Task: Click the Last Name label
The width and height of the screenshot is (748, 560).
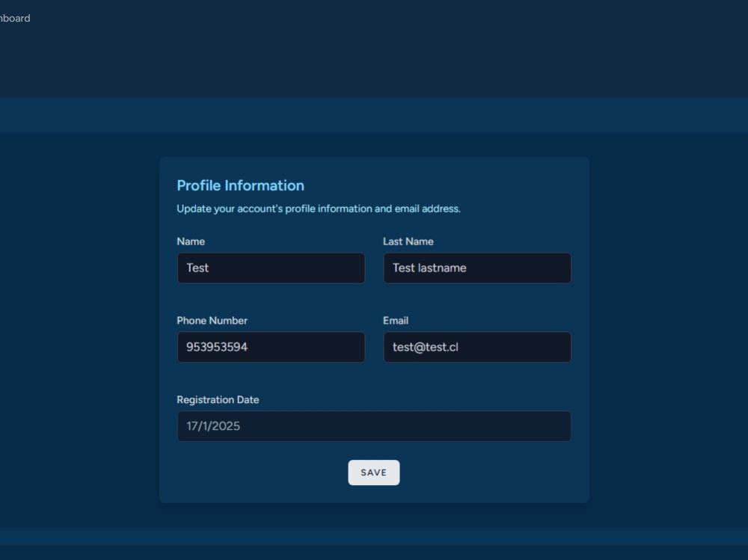Action: 408,241
